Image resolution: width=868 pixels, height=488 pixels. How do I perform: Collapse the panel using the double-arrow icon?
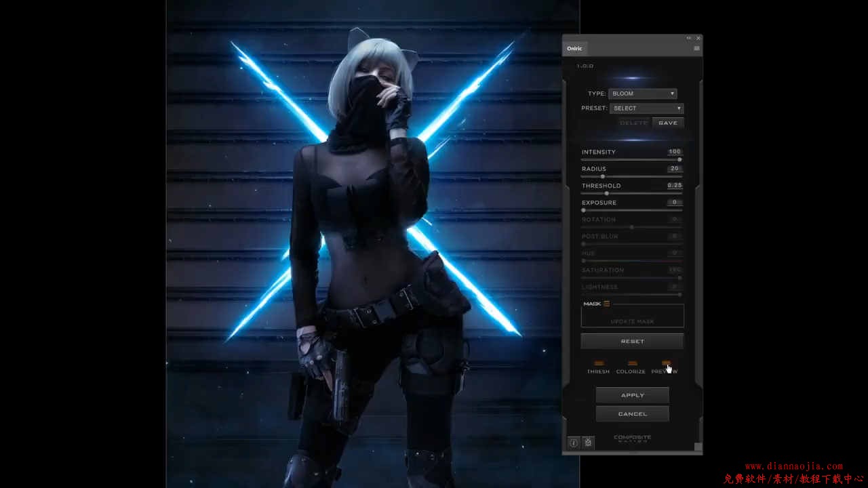pos(689,38)
